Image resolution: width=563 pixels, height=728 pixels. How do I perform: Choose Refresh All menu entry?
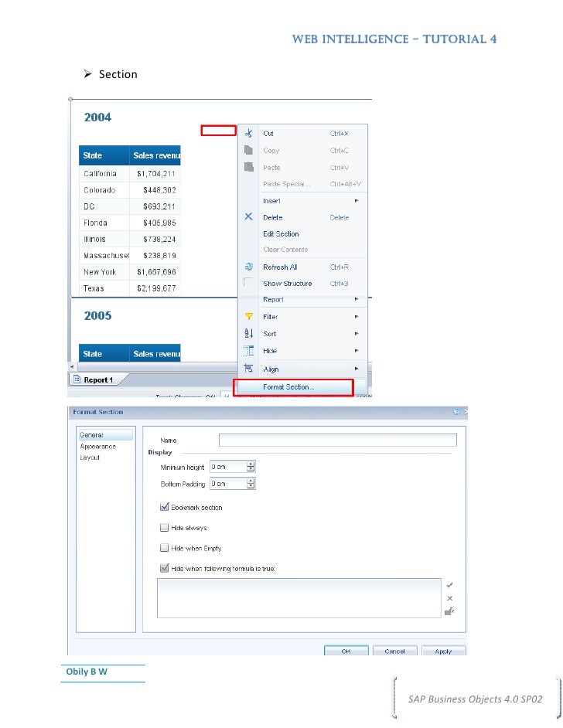(303, 267)
